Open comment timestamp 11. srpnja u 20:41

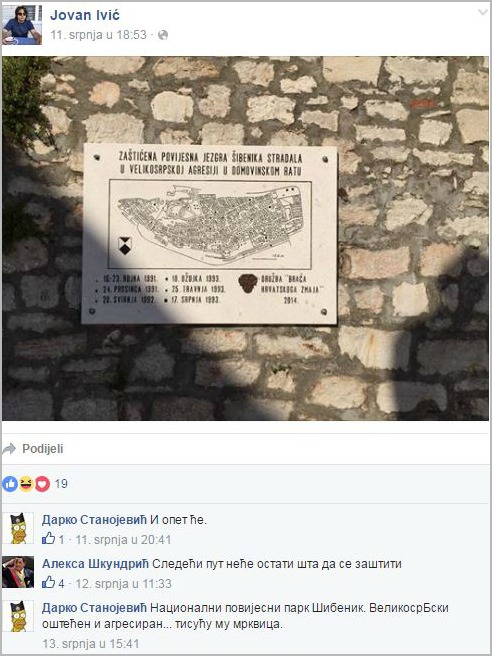point(123,540)
